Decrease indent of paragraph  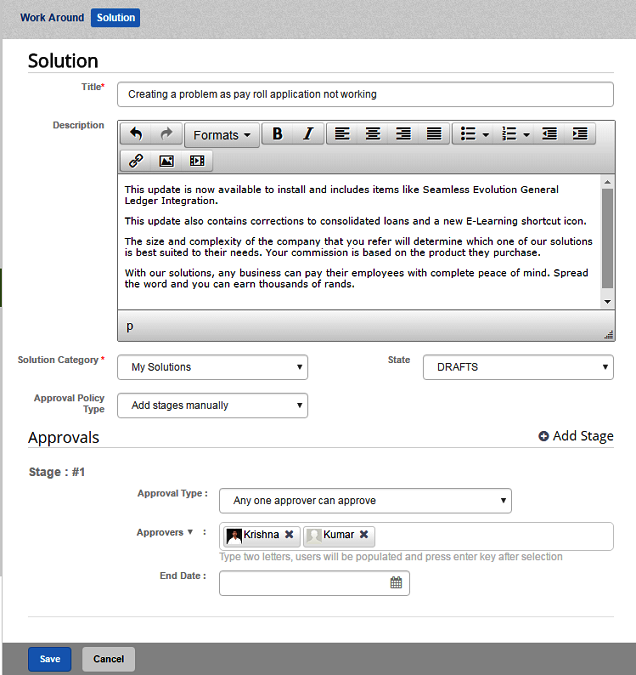(549, 134)
